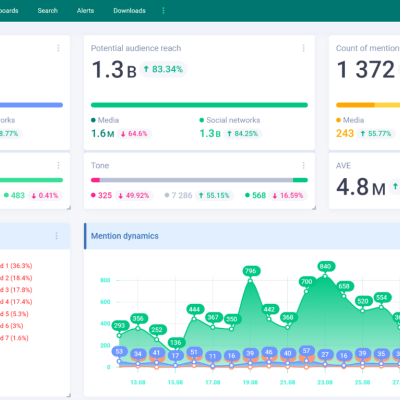The height and width of the screenshot is (400, 400).
Task: Click the Count of mentions orange bar
Action: point(368,105)
